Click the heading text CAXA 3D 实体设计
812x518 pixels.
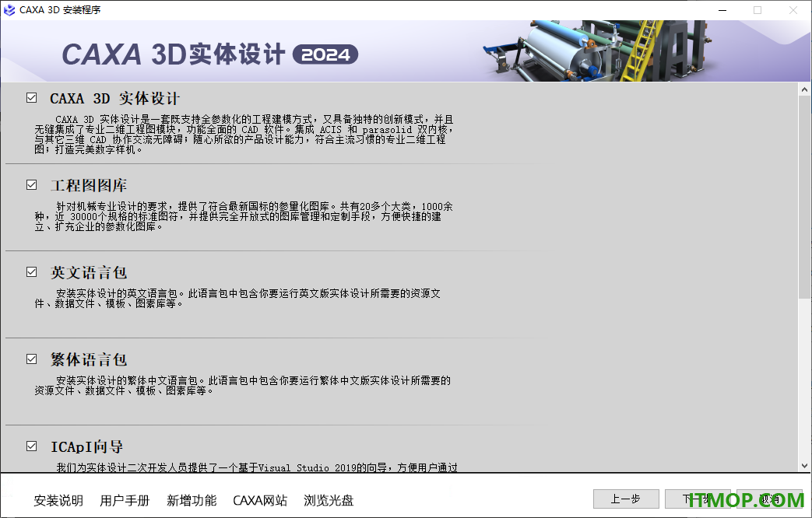[115, 98]
